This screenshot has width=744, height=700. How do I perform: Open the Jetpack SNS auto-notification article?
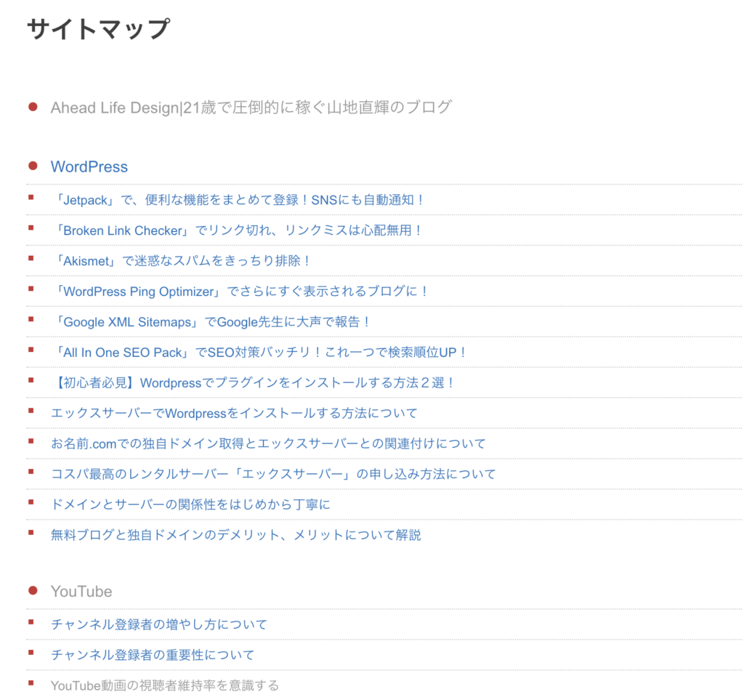[238, 200]
